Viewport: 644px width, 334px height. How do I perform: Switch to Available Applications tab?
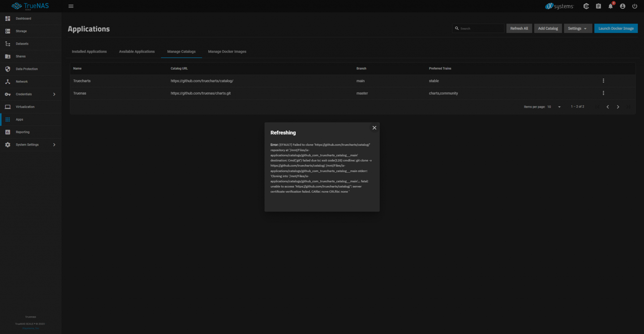coord(137,52)
